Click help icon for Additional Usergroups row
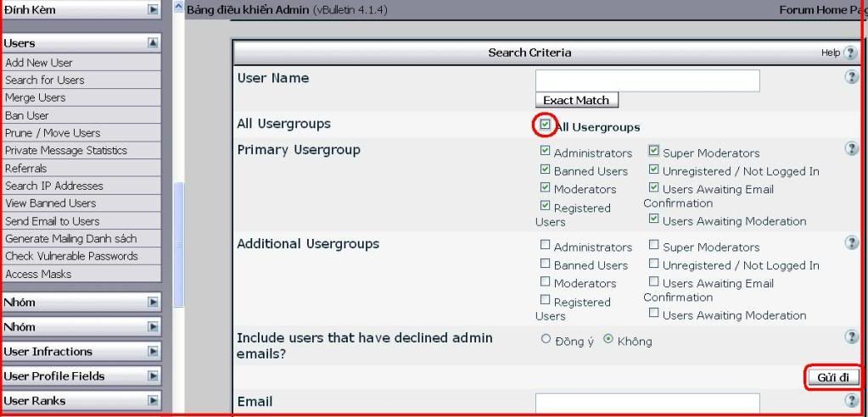The image size is (868, 417). coord(851,242)
